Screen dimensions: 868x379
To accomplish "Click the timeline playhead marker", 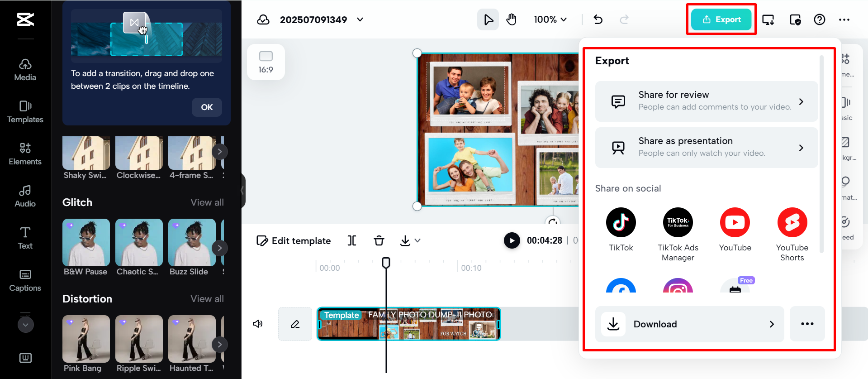I will 386,263.
